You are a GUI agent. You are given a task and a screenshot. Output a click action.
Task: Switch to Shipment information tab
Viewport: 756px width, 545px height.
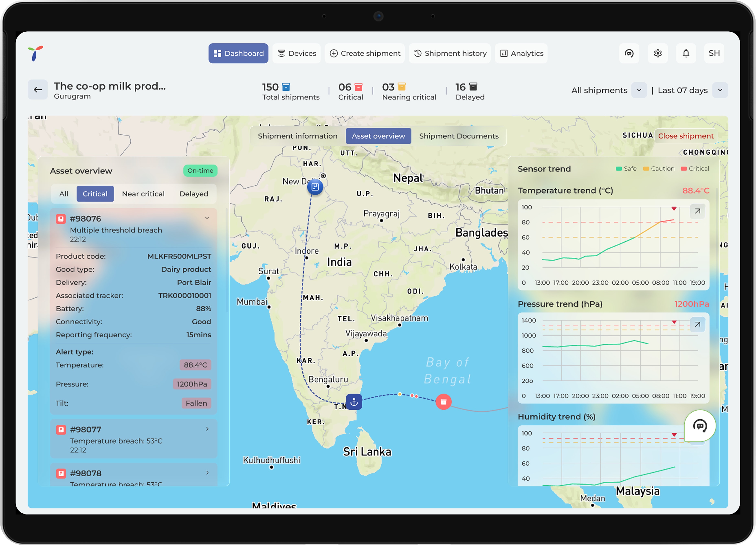[297, 136]
